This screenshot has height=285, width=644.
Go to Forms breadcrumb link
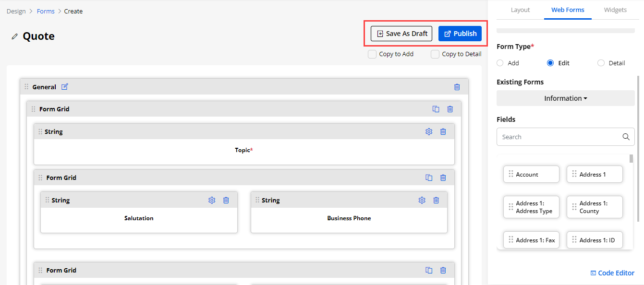click(46, 11)
